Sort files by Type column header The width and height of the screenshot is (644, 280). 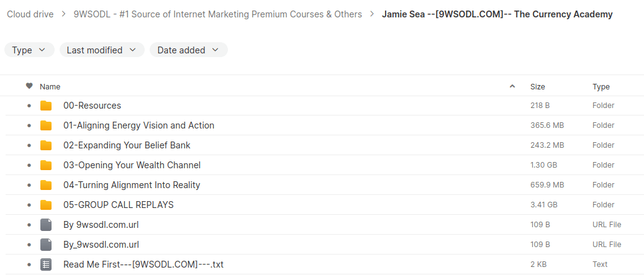tap(601, 87)
